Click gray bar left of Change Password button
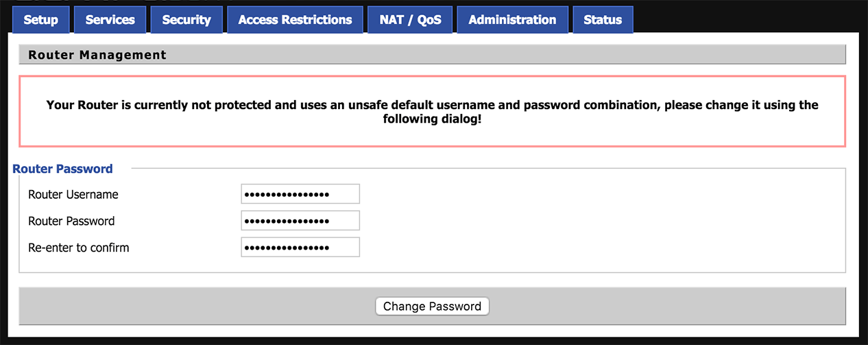868x345 pixels. pyautogui.click(x=192, y=306)
